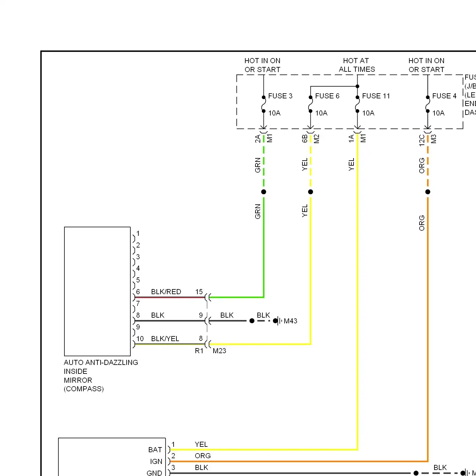Select the auto anti-dazzling mirror component box
Viewport: 476px width, 476px height.
click(x=97, y=291)
